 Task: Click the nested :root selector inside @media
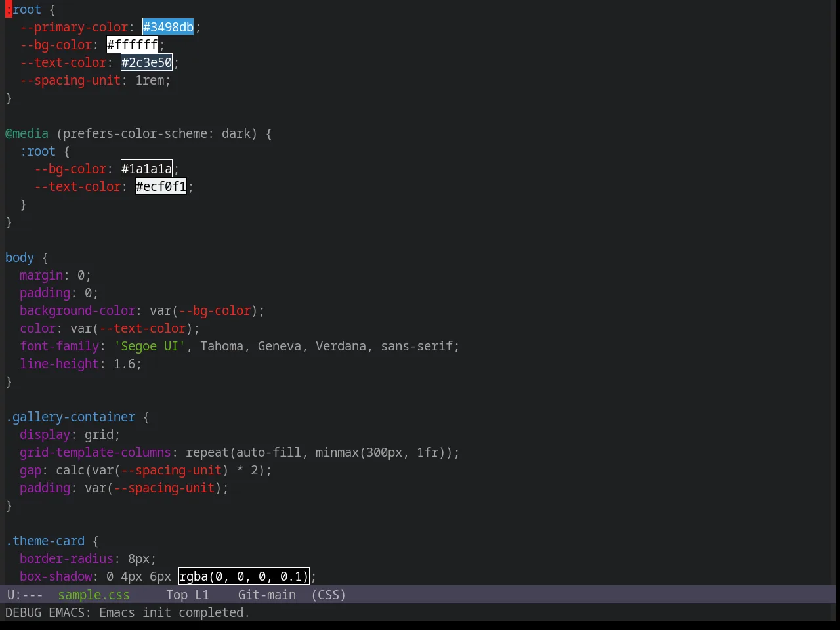pyautogui.click(x=38, y=151)
